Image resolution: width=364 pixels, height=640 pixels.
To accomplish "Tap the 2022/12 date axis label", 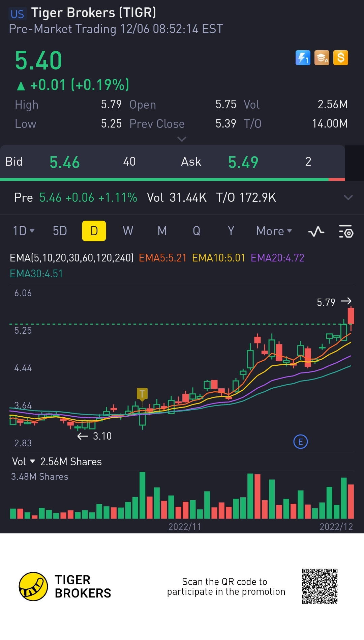I will (336, 527).
